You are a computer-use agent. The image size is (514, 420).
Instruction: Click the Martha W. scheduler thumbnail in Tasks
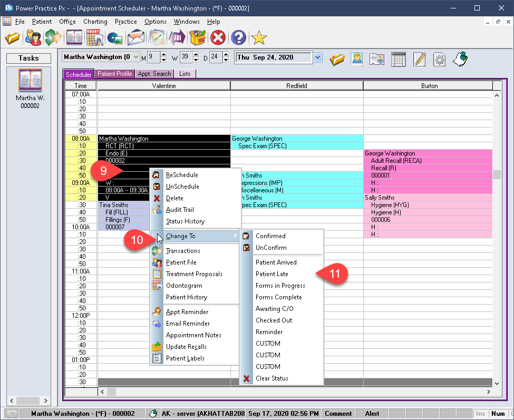30,81
